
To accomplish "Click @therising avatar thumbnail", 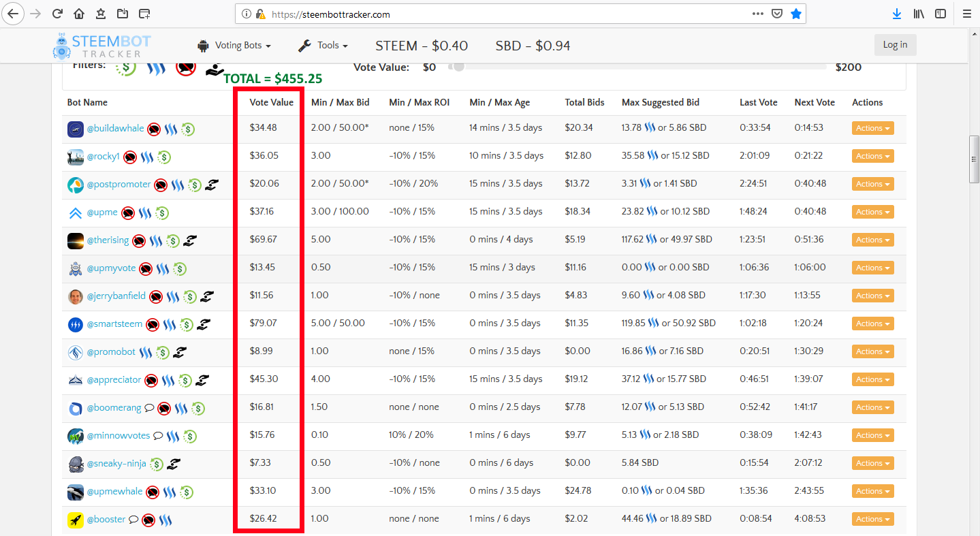I will (76, 240).
